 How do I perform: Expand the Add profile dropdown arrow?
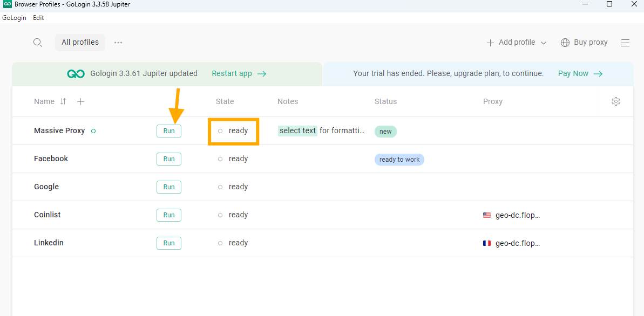point(544,43)
